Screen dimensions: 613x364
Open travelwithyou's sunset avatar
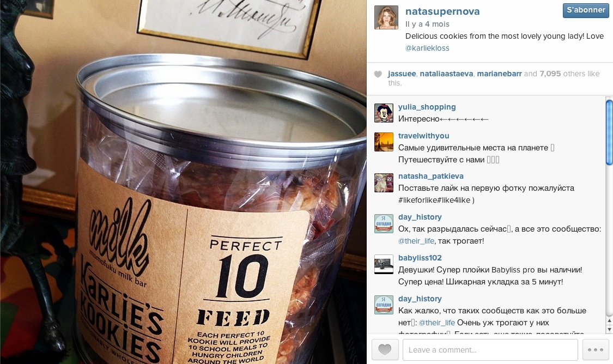click(384, 142)
